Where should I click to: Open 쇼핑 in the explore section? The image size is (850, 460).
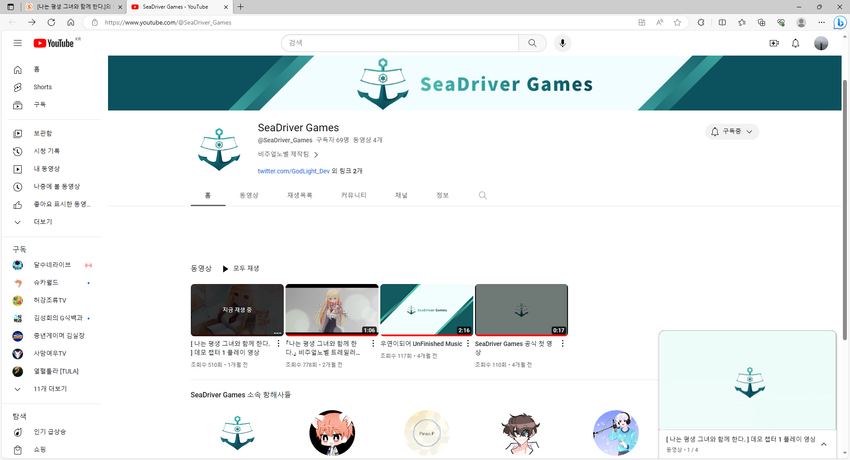pos(51,450)
